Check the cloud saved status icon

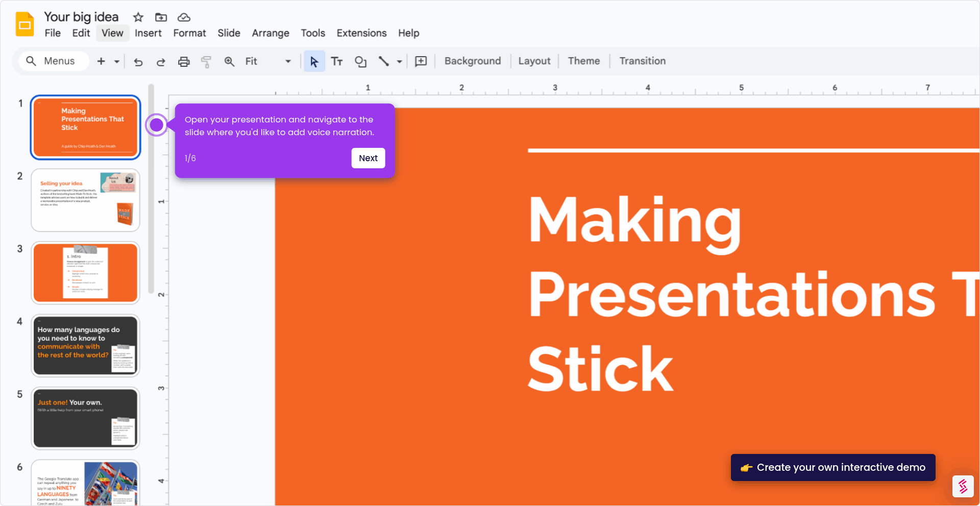[x=184, y=17]
